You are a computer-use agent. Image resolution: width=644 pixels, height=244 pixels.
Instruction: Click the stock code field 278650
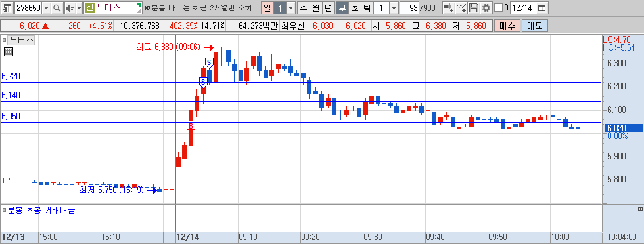[28, 7]
